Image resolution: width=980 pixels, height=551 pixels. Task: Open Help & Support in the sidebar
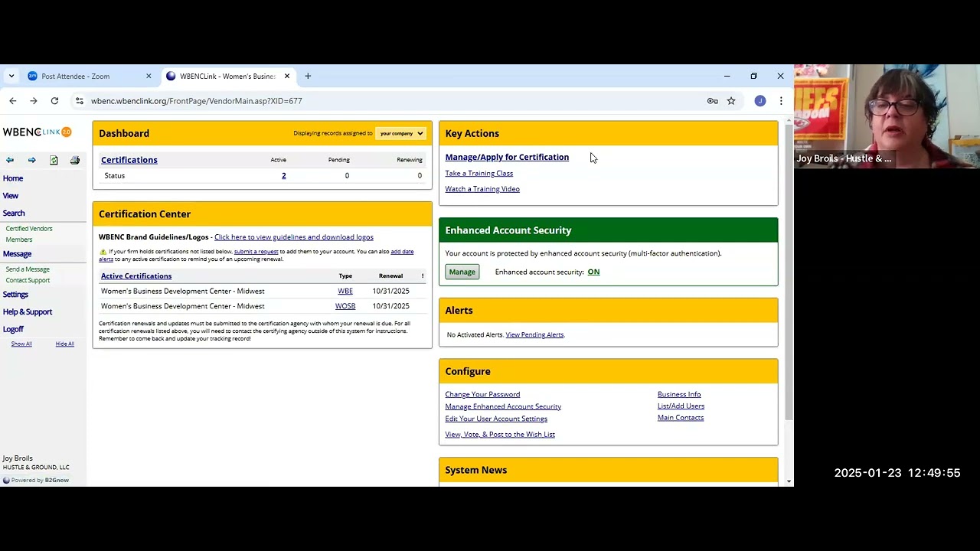28,312
